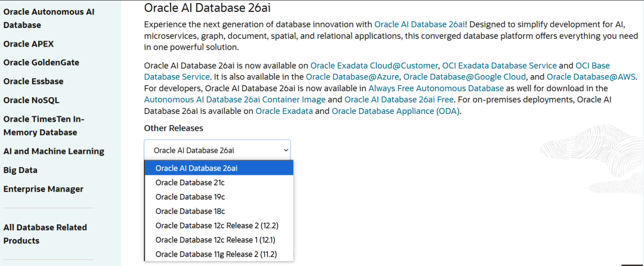
Task: Select Oracle Database 12c Release 2 (12.2)
Action: [x=217, y=225]
